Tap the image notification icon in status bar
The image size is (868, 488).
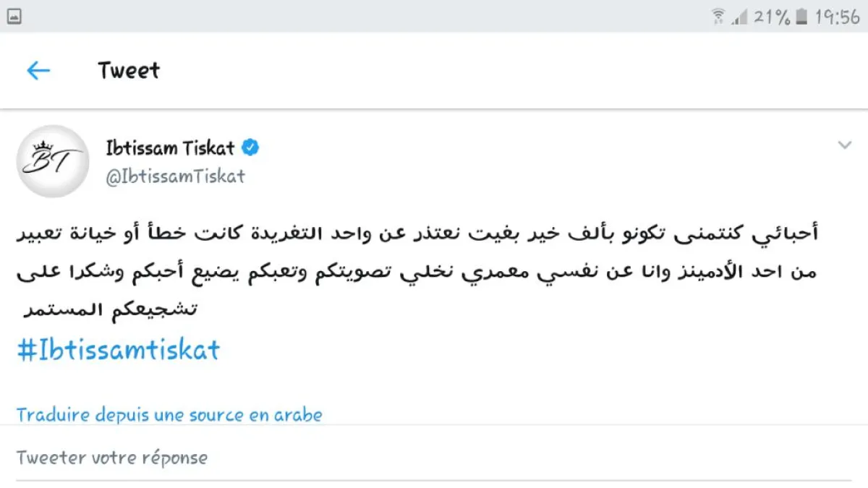[12, 17]
